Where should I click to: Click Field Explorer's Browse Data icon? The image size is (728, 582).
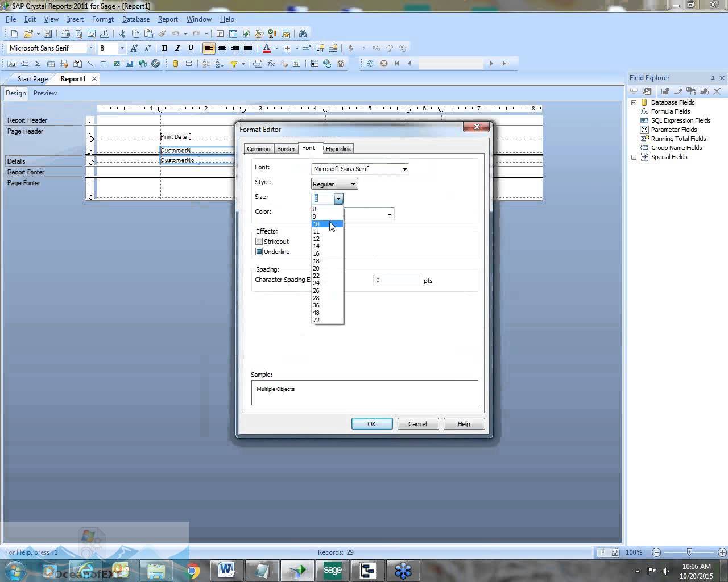pos(647,91)
